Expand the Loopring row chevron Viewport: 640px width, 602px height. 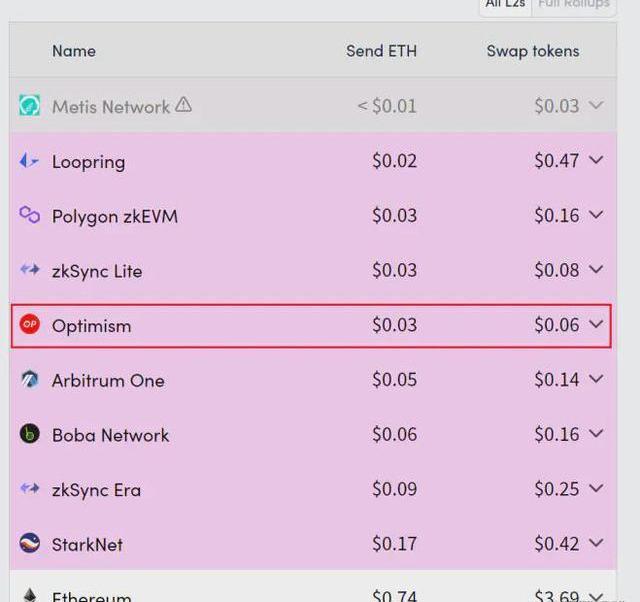click(x=596, y=160)
